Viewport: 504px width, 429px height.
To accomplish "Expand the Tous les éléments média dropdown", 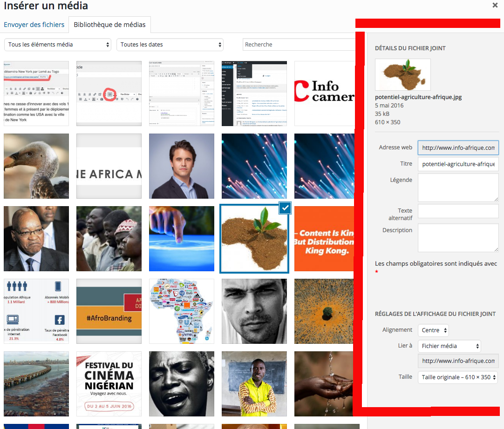I will click(x=58, y=45).
